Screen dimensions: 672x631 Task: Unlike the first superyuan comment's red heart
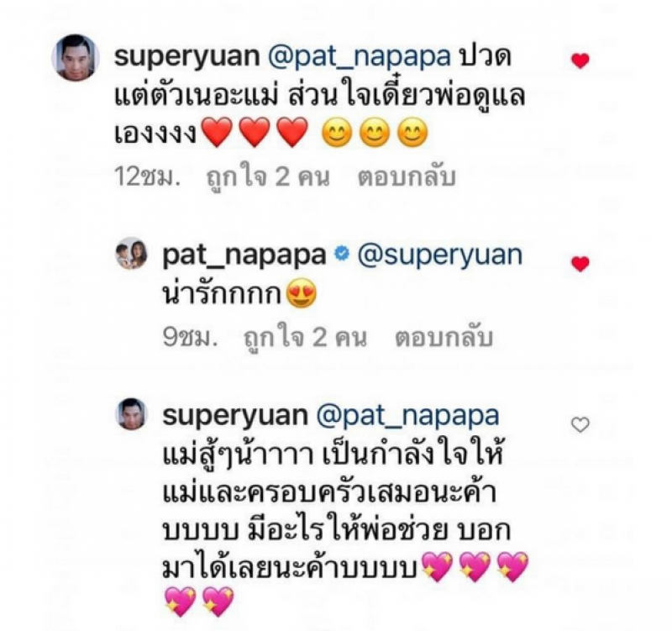coord(580,61)
